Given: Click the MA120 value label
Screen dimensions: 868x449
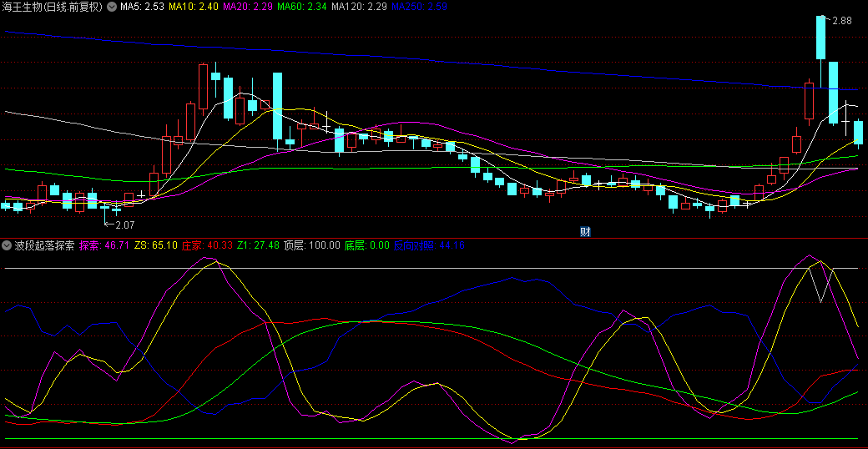Looking at the screenshot, I should 359,7.
